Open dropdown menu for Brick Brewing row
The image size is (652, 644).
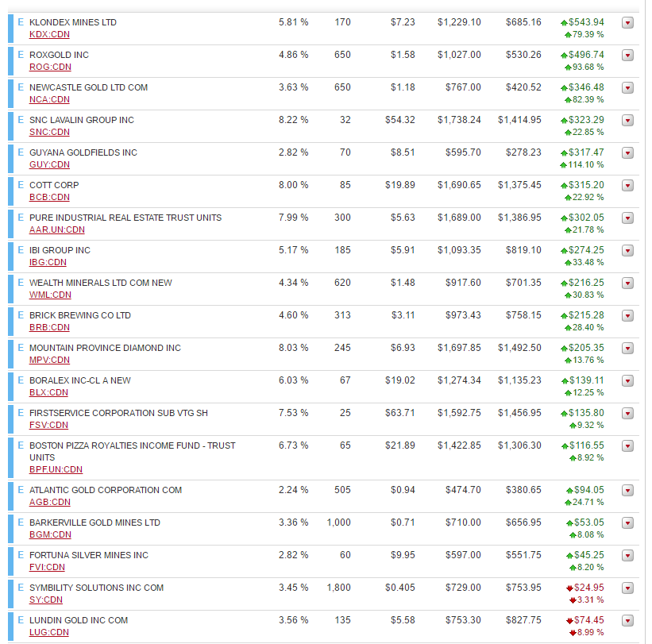[x=627, y=315]
